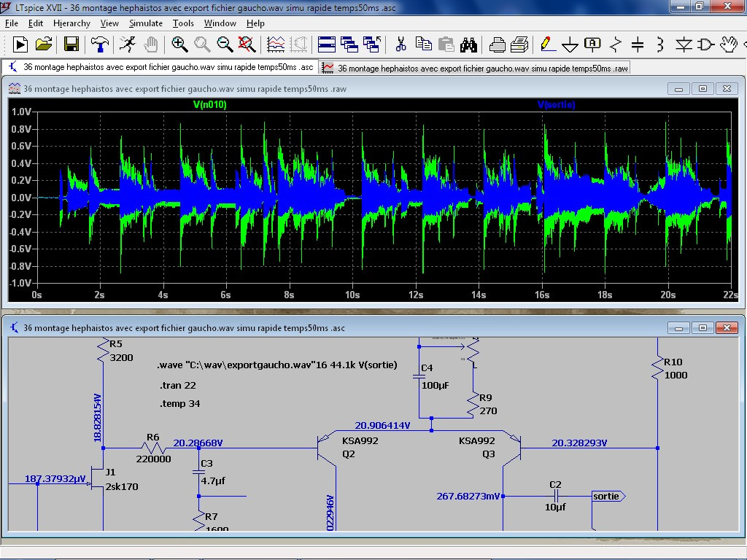Select the resistor component tool
747x560 pixels.
616,45
